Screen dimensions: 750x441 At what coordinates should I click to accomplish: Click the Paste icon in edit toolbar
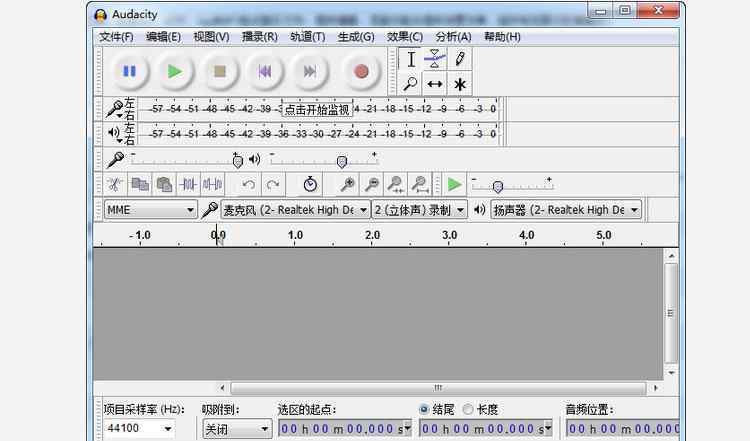(164, 185)
